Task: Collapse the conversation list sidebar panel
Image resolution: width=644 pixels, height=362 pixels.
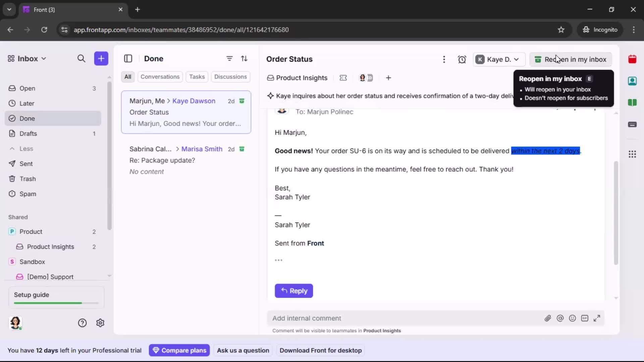Action: [x=128, y=58]
